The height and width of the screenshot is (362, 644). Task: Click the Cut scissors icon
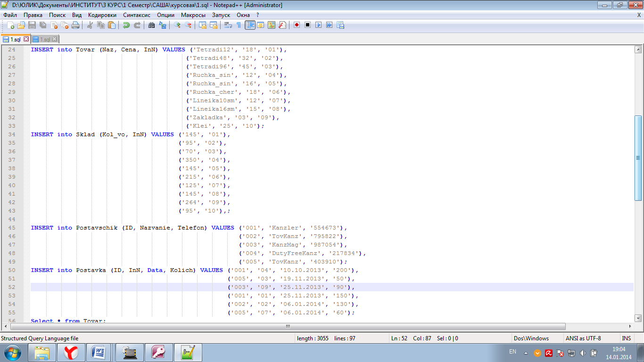(90, 25)
